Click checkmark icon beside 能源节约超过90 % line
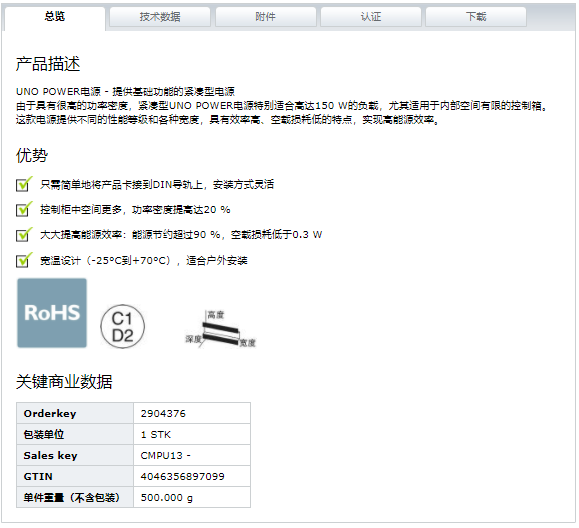Viewport: 579px width, 528px height. tap(24, 234)
